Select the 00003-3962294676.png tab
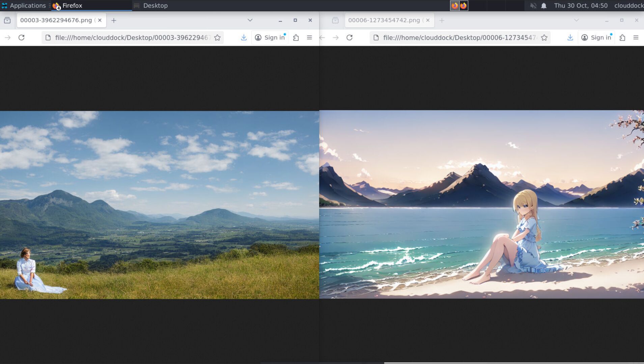The height and width of the screenshot is (364, 644). point(56,20)
